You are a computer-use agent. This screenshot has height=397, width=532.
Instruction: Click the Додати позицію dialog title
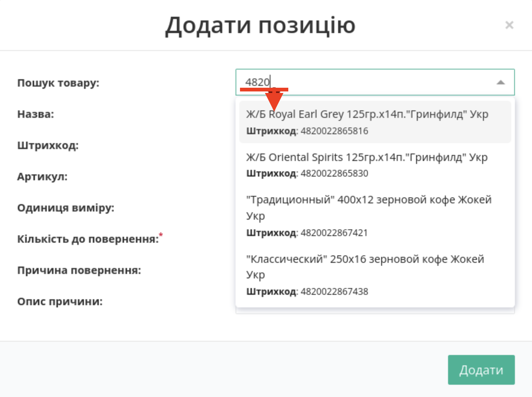click(x=260, y=26)
